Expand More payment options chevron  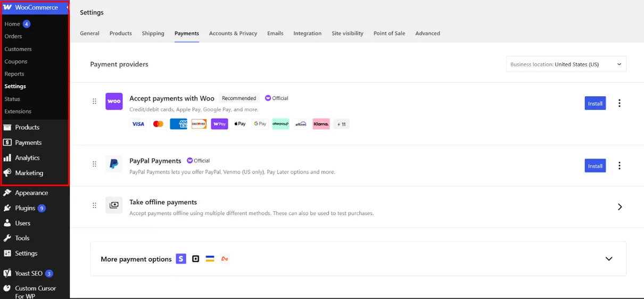(609, 259)
